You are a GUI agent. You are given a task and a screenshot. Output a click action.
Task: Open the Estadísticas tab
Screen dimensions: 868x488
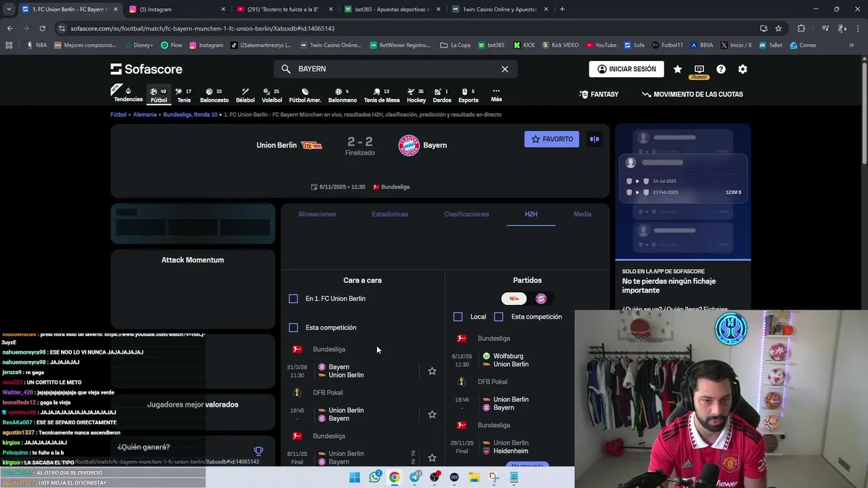tap(390, 214)
